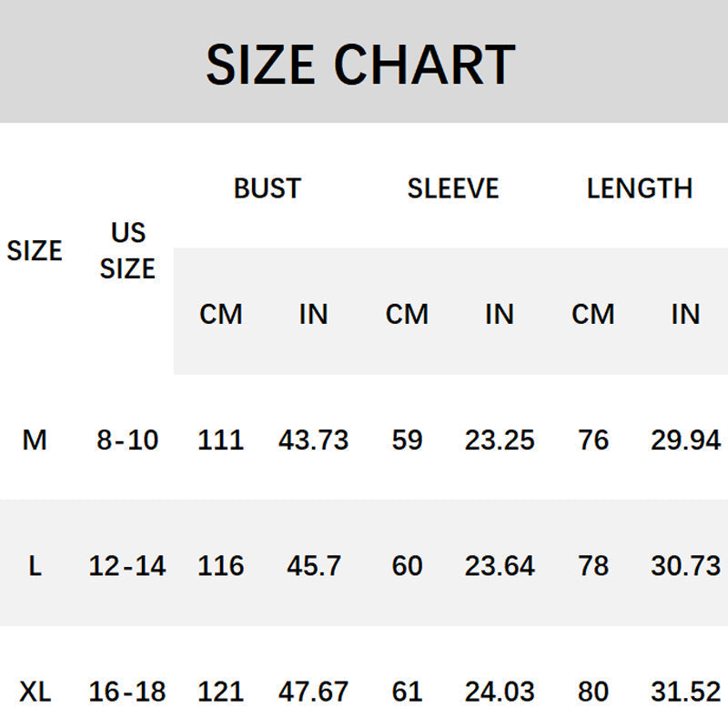This screenshot has width=728, height=728.
Task: Select the L size row label
Action: [x=35, y=566]
